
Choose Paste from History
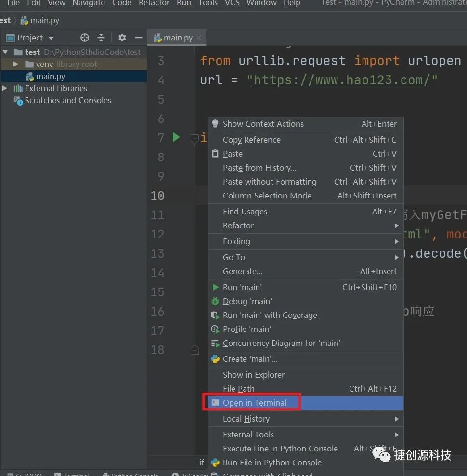click(x=306, y=168)
